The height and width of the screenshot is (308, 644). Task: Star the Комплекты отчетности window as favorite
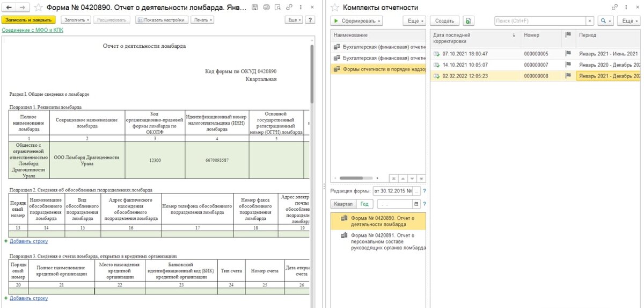pos(335,8)
